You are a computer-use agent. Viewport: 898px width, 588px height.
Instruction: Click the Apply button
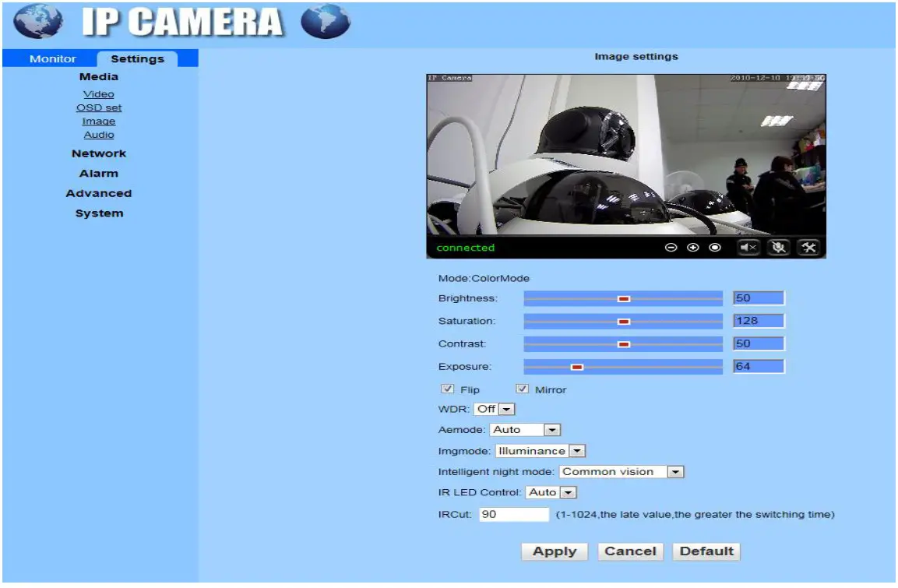pos(554,551)
